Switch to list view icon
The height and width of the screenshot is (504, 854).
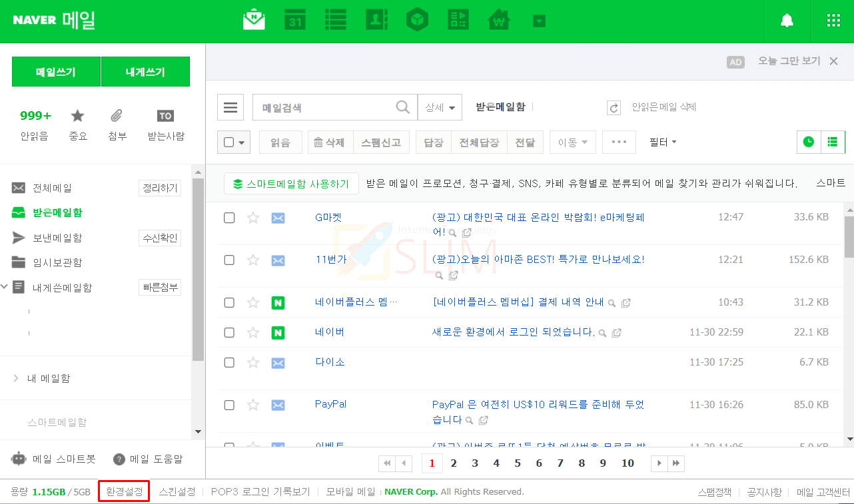pos(833,142)
